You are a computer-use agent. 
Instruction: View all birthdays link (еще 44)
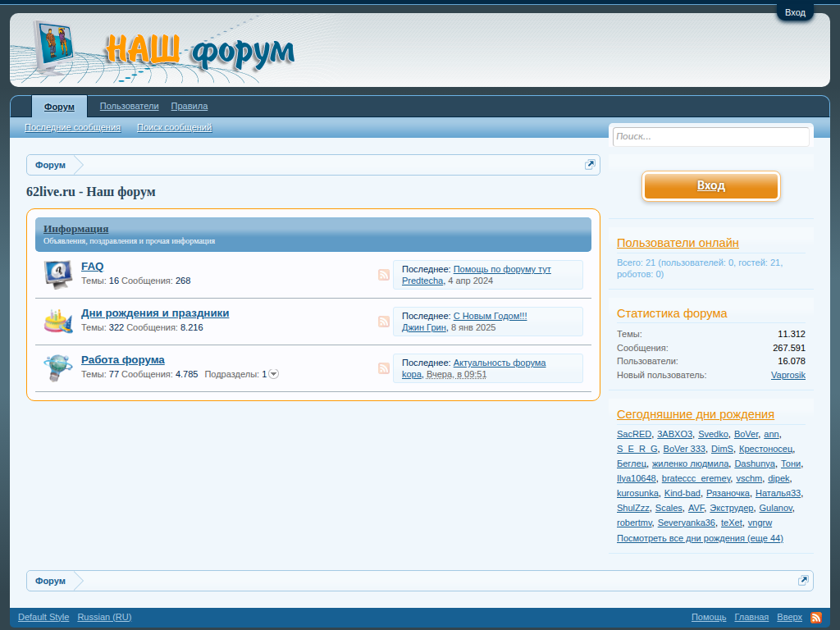(700, 538)
